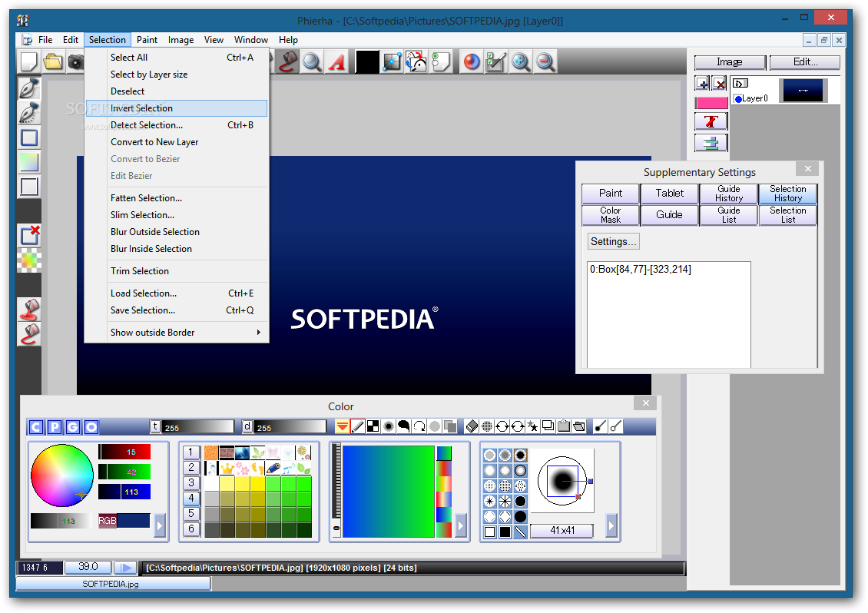This screenshot has height=613, width=868.
Task: Open the Paint menu
Action: pos(147,40)
